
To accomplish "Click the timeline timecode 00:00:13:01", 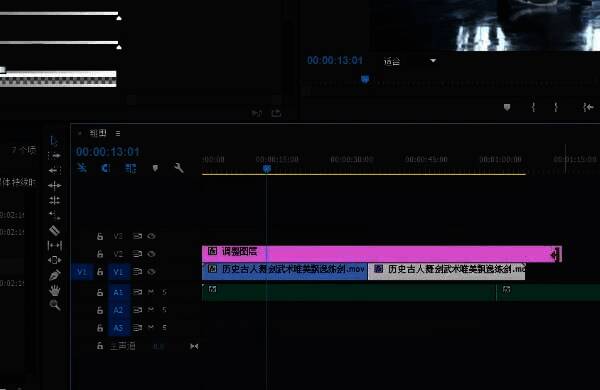I will (x=108, y=152).
